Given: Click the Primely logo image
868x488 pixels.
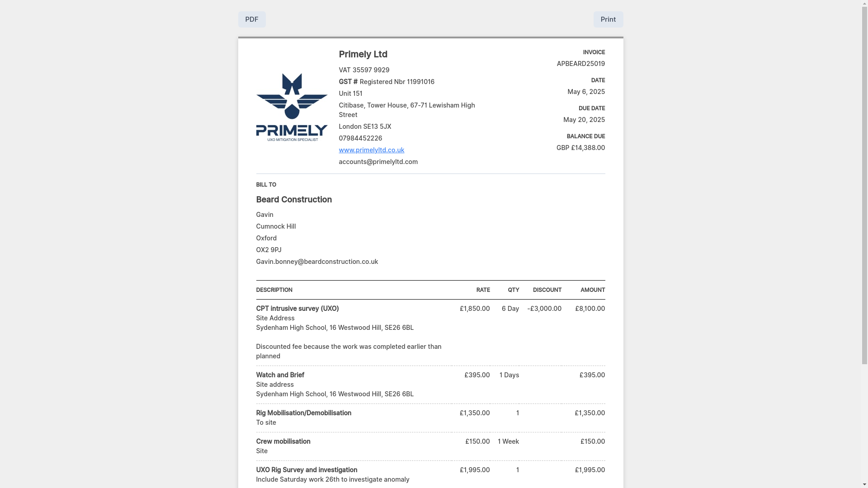Looking at the screenshot, I should [292, 107].
